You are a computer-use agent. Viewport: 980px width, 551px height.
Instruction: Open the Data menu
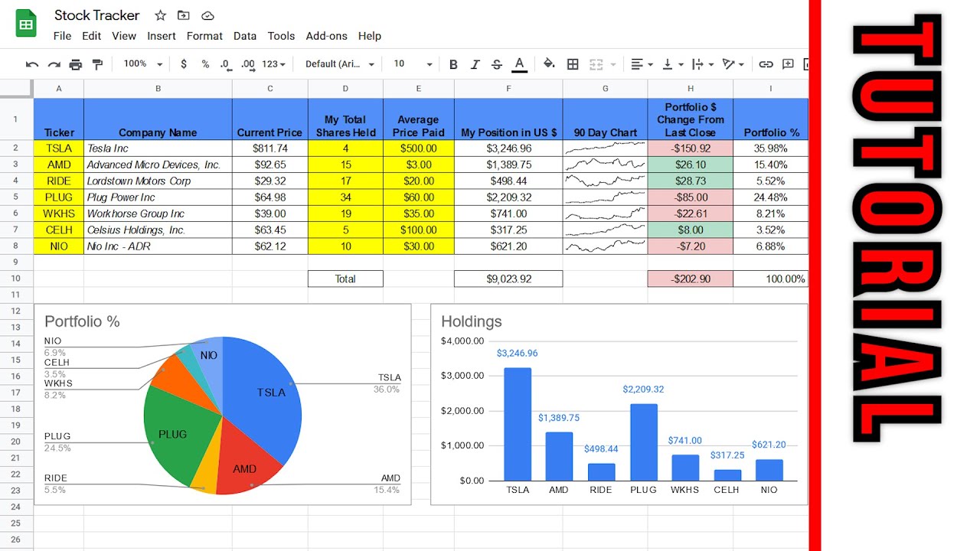(245, 36)
